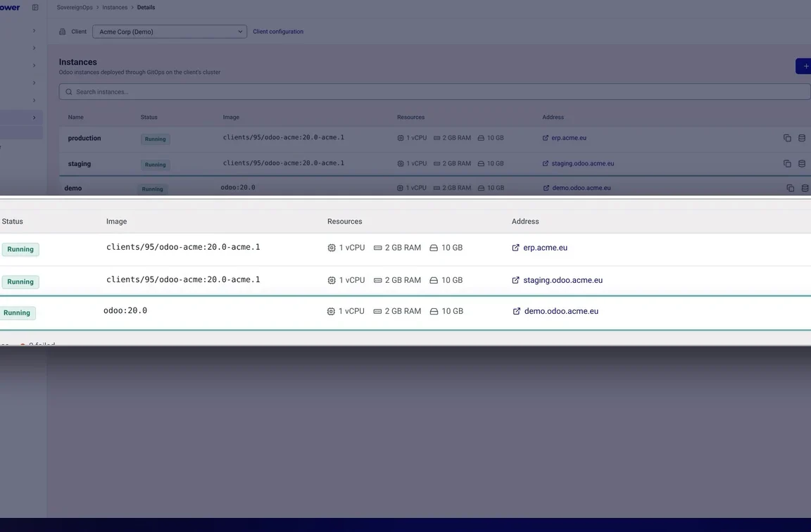Screen dimensions: 811x532
Task: Click the external-link icon beside demo.odoo.acme.eu in the enlarged panel
Action: (x=517, y=311)
